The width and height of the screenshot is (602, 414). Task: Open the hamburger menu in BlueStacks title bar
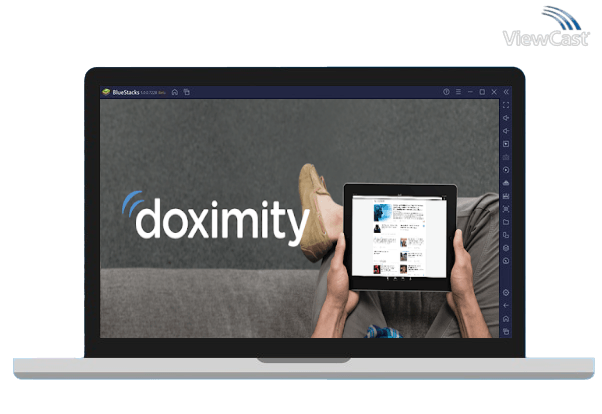click(458, 92)
